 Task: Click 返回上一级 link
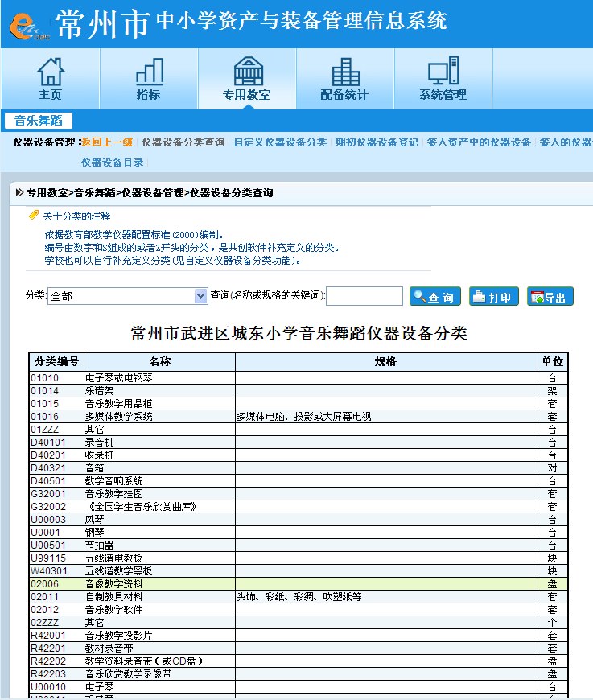click(107, 142)
